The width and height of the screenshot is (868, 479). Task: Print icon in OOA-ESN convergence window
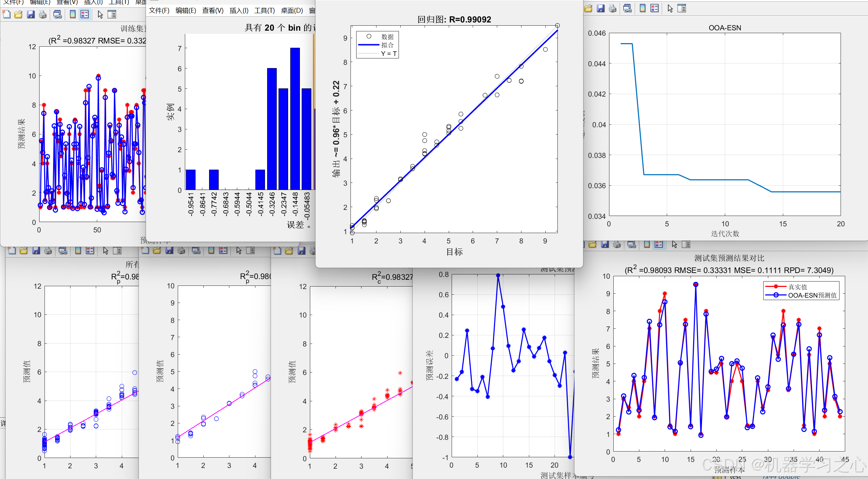613,8
